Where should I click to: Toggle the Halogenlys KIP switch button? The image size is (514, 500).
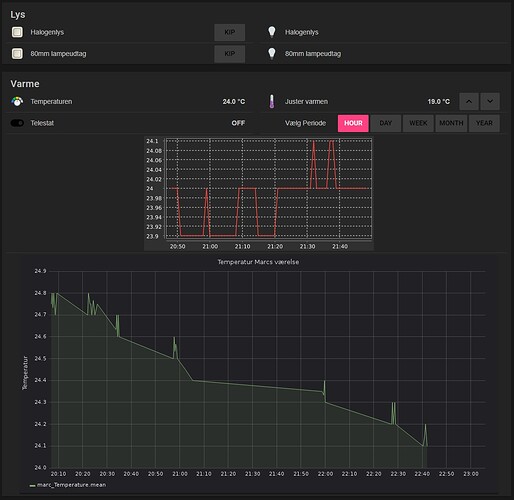click(230, 32)
